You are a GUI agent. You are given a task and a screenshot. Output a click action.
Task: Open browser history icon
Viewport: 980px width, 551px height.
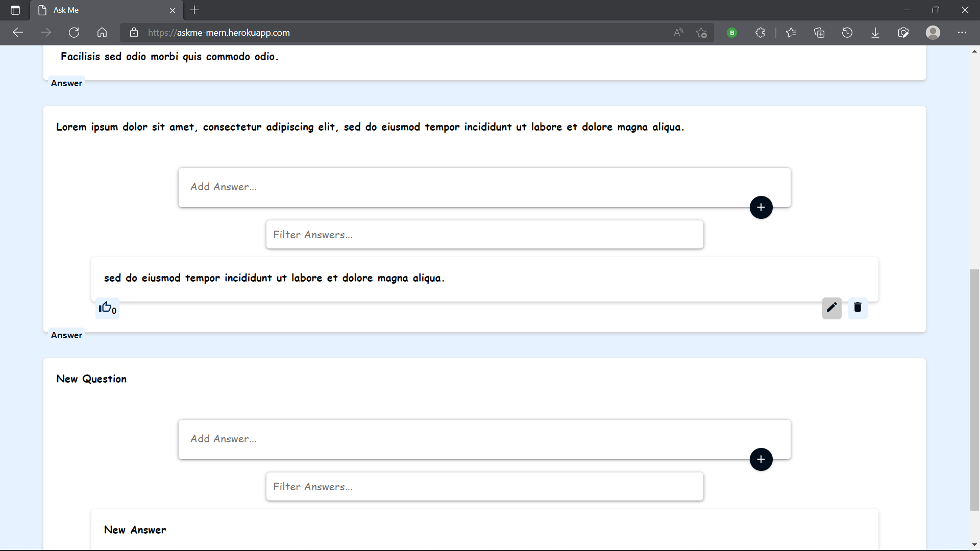point(847,33)
